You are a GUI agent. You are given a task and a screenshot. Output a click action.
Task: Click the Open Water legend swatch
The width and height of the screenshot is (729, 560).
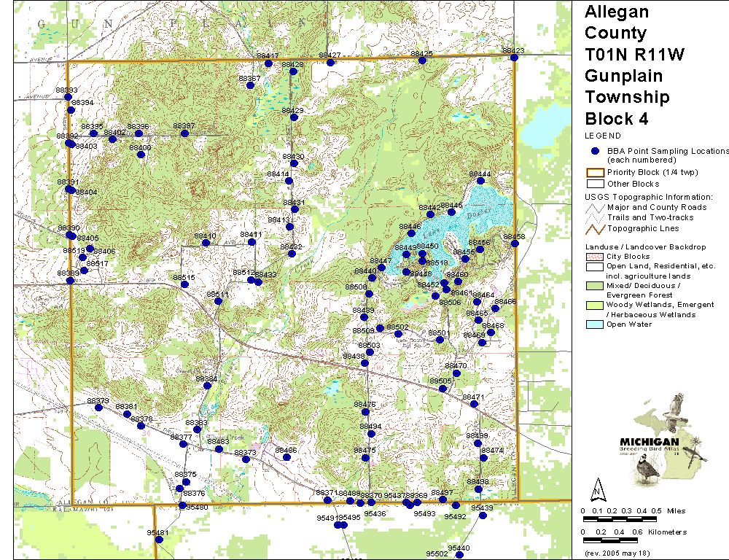coord(595,324)
